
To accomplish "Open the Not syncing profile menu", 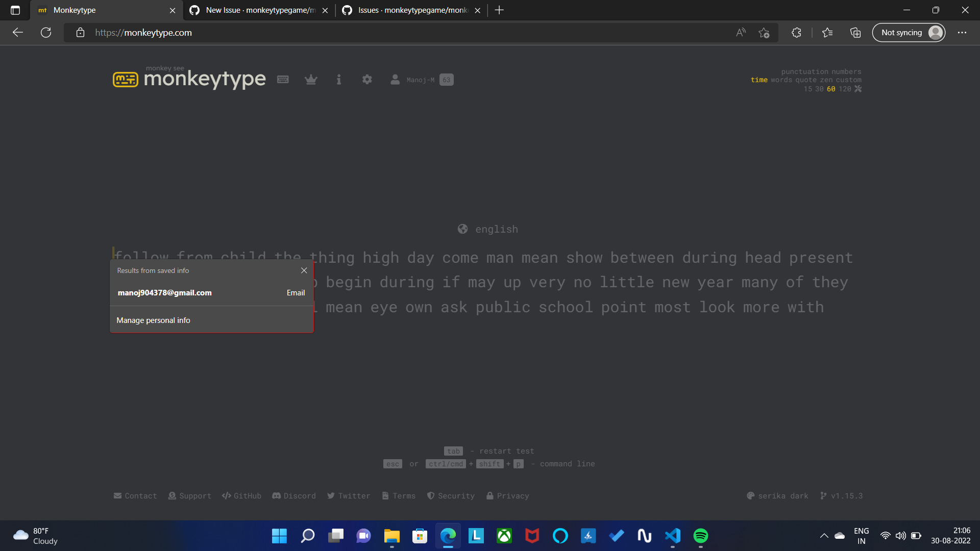I will click(909, 32).
